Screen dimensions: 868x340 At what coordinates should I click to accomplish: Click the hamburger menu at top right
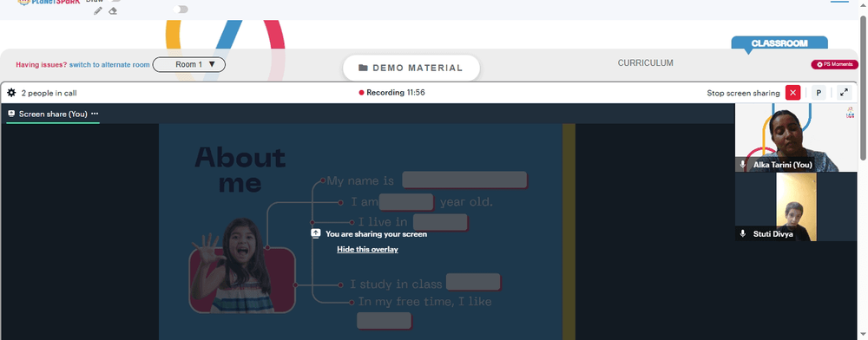point(839,2)
